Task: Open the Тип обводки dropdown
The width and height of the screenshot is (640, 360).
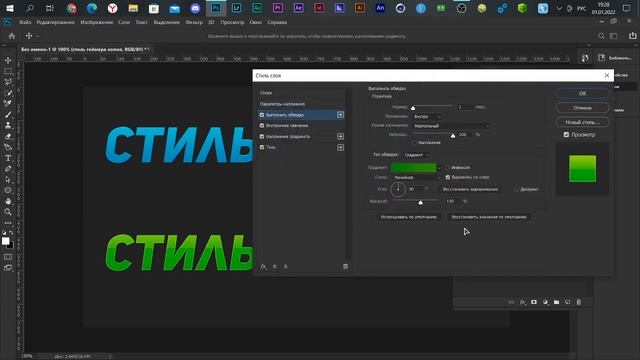Action: (416, 155)
